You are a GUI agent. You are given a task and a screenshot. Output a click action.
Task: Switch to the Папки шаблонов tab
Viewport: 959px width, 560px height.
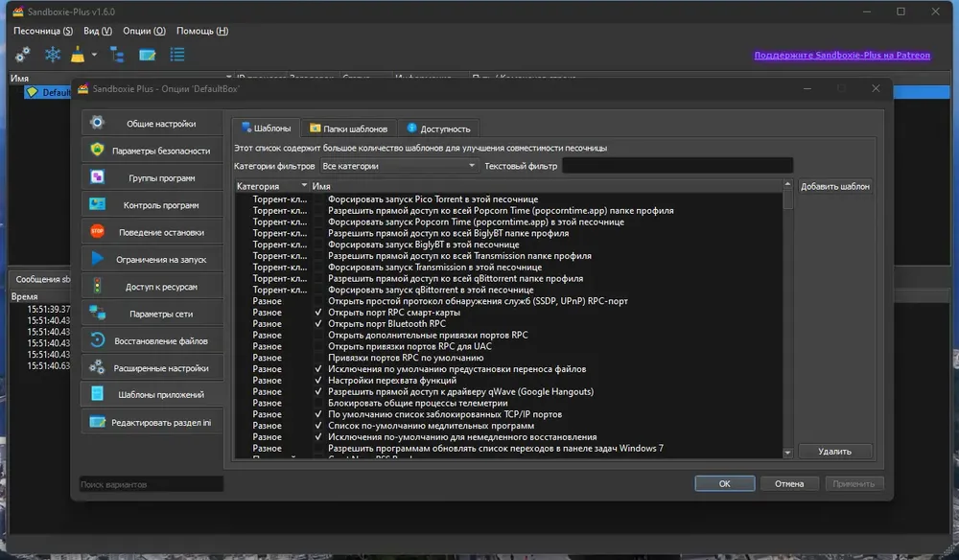349,128
